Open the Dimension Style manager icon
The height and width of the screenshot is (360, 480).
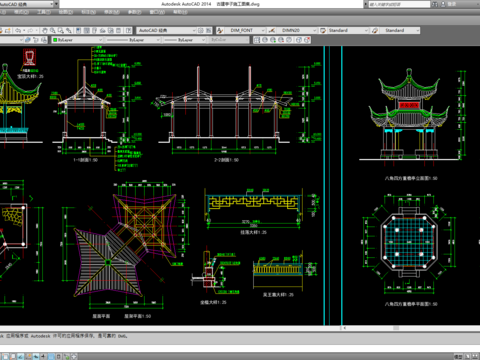point(272,30)
